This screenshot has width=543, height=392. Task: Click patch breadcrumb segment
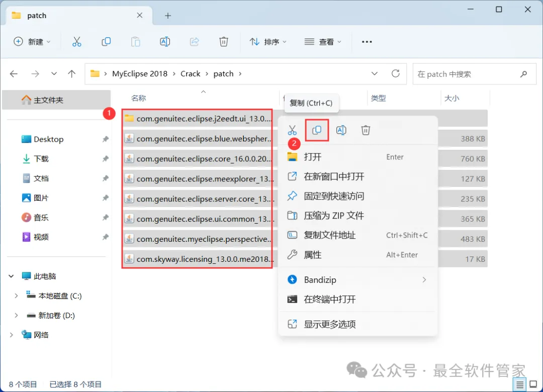tap(223, 74)
